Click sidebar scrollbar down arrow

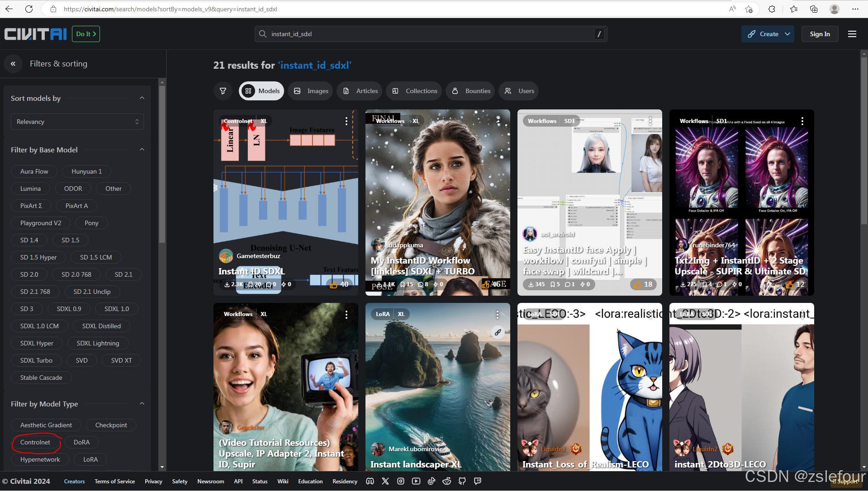[162, 467]
